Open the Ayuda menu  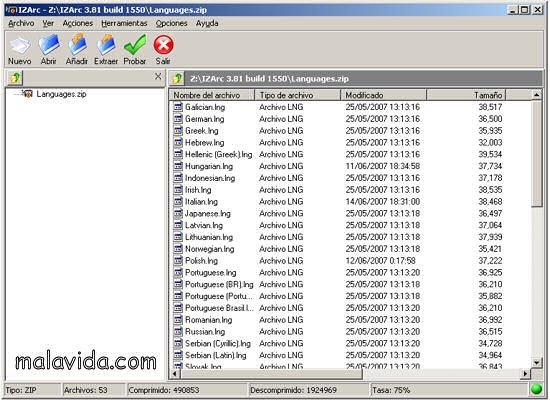pos(207,23)
